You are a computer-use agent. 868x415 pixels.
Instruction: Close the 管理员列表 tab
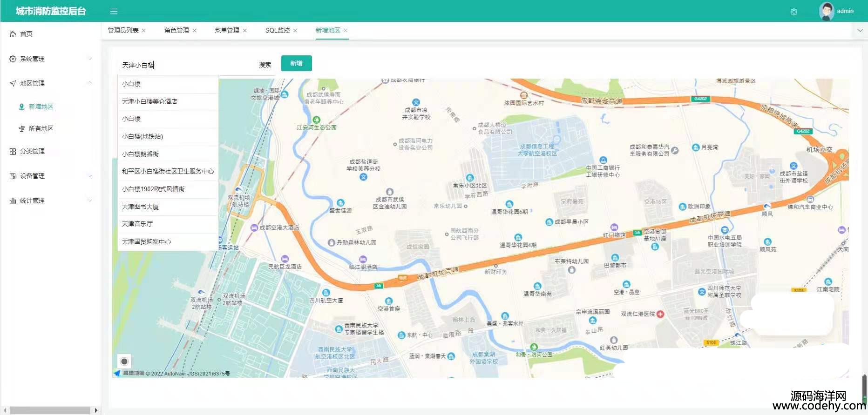(144, 30)
